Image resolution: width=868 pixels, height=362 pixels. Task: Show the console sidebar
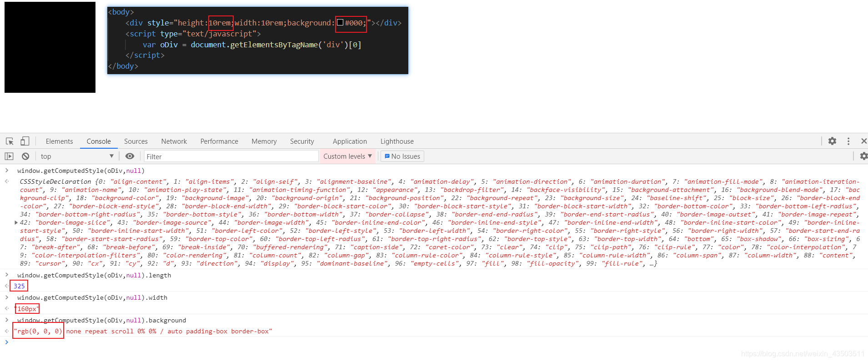[x=9, y=156]
